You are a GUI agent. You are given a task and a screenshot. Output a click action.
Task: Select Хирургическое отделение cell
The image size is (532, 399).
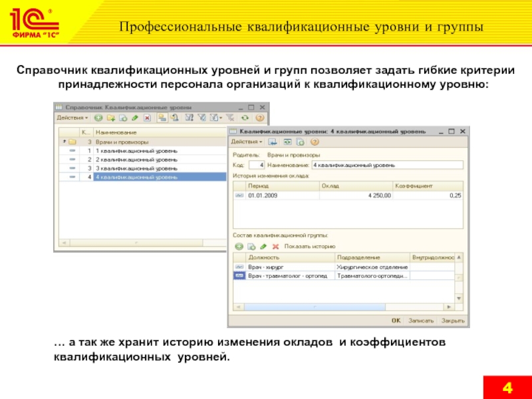pyautogui.click(x=372, y=267)
